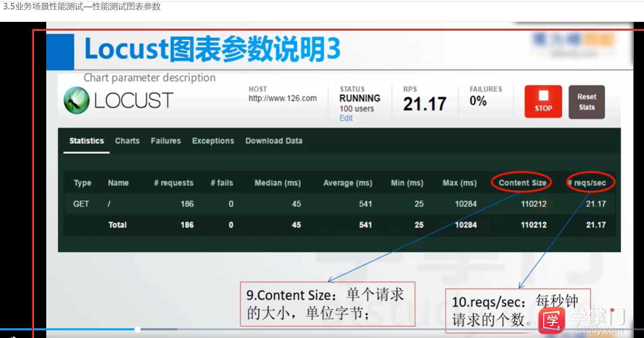This screenshot has height=338, width=644.
Task: Click the large RPS value 21.17
Action: tap(425, 104)
